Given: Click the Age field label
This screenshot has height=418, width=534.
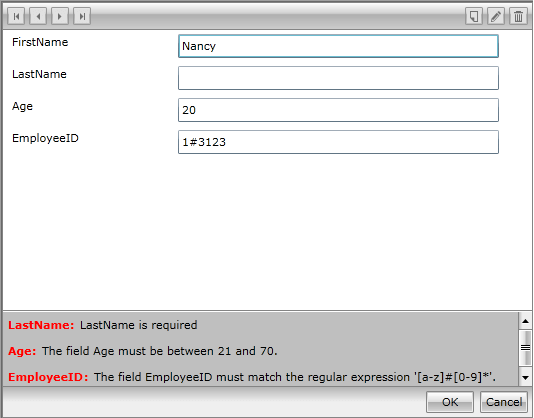Looking at the screenshot, I should pyautogui.click(x=22, y=106).
